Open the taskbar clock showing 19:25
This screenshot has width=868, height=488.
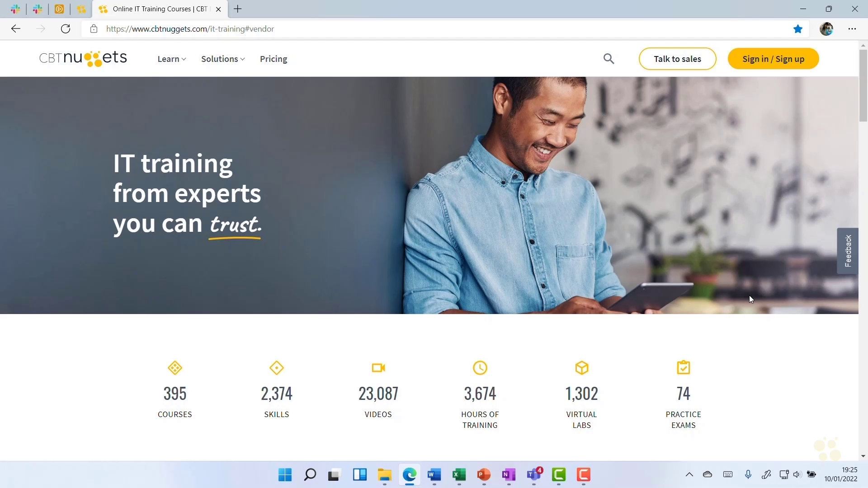[841, 474]
